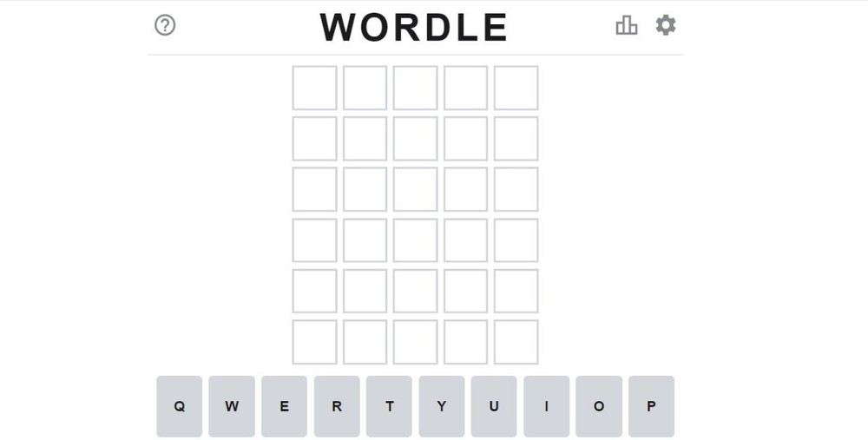Select last tile of bottom guess row
This screenshot has height=440, width=868.
click(x=516, y=342)
